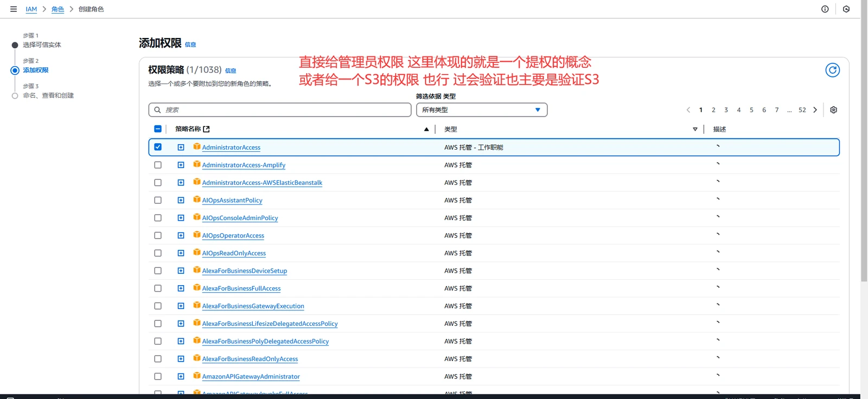Tick the AIOpsOperatorAccess checkbox
The width and height of the screenshot is (868, 399).
[x=158, y=235]
